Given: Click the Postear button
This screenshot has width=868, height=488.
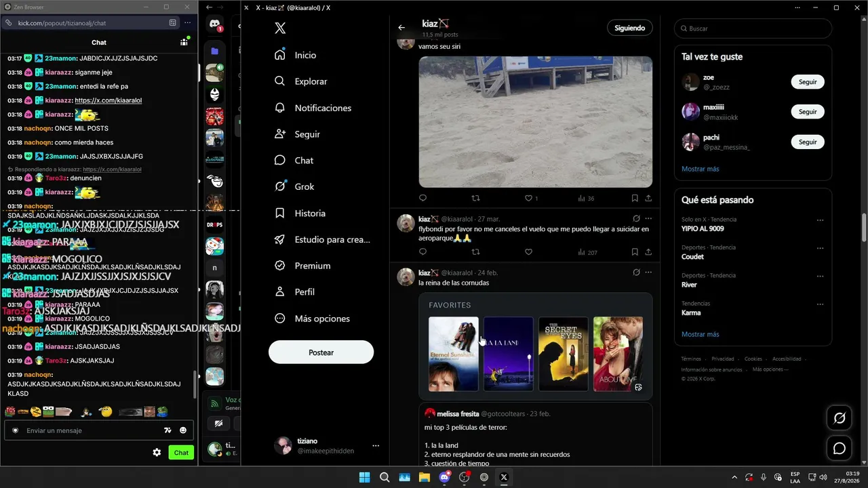Looking at the screenshot, I should click(321, 352).
